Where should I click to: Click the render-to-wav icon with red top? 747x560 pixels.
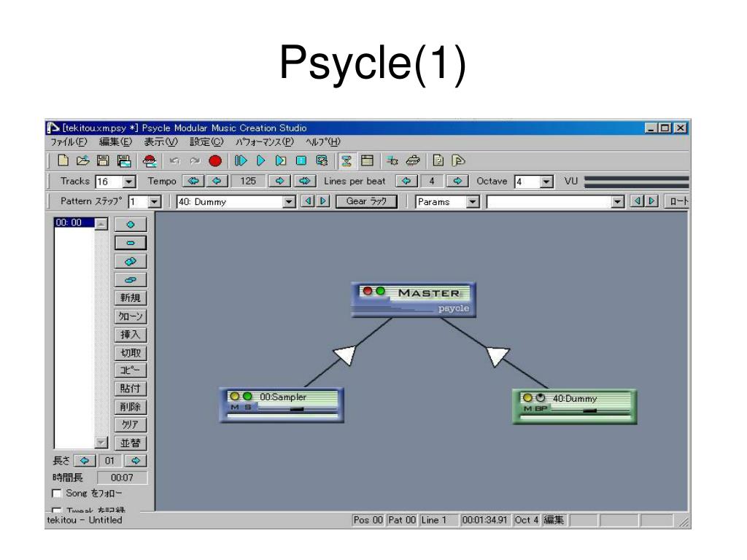click(150, 161)
